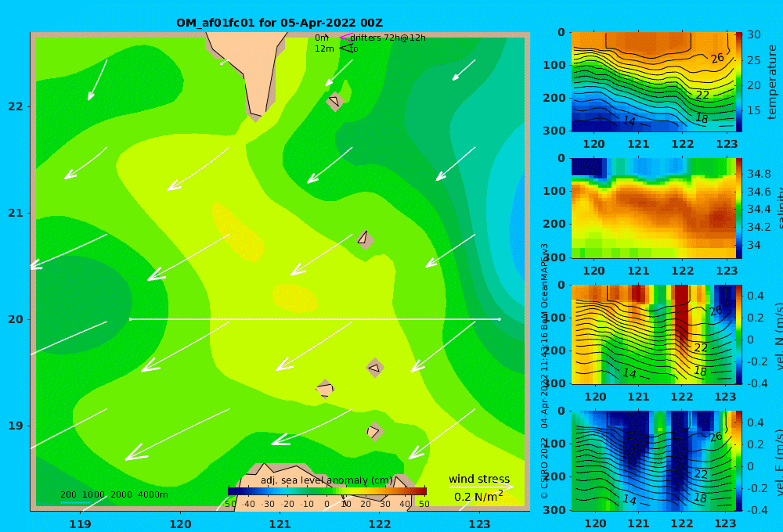
Task: Click the right endpoint of the white transect line
Action: (500, 319)
